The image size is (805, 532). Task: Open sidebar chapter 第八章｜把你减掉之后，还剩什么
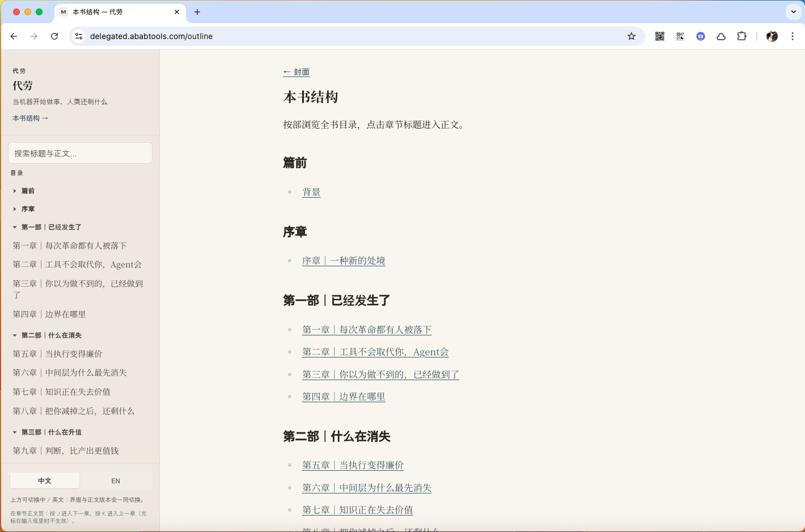[74, 411]
